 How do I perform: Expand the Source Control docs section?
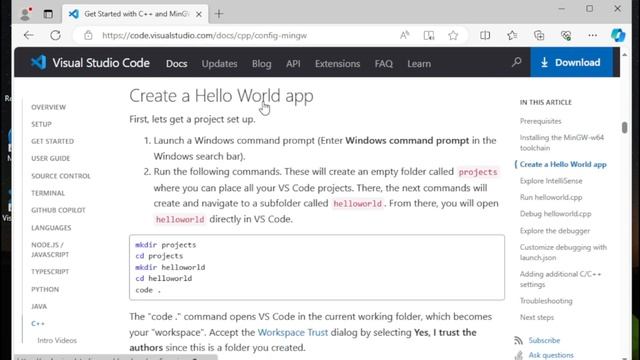coord(61,176)
